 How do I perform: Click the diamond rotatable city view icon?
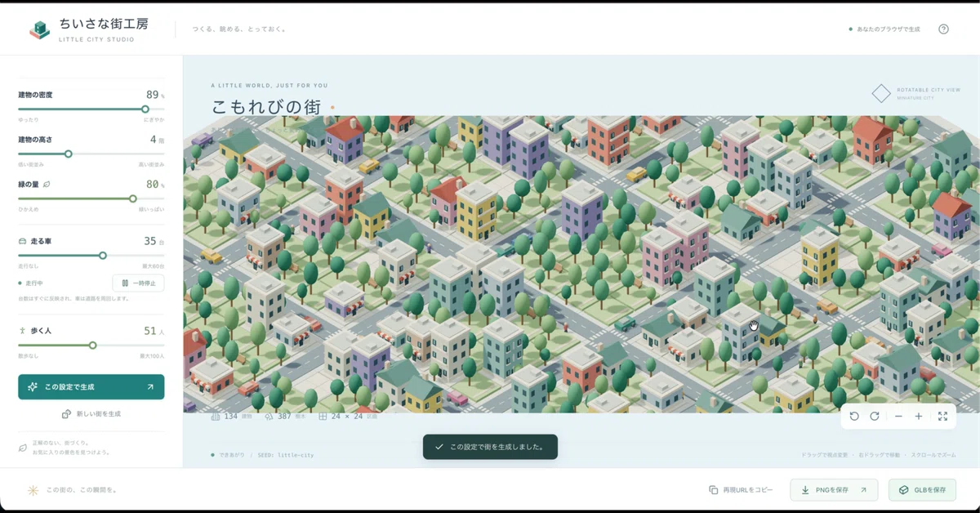pos(881,93)
